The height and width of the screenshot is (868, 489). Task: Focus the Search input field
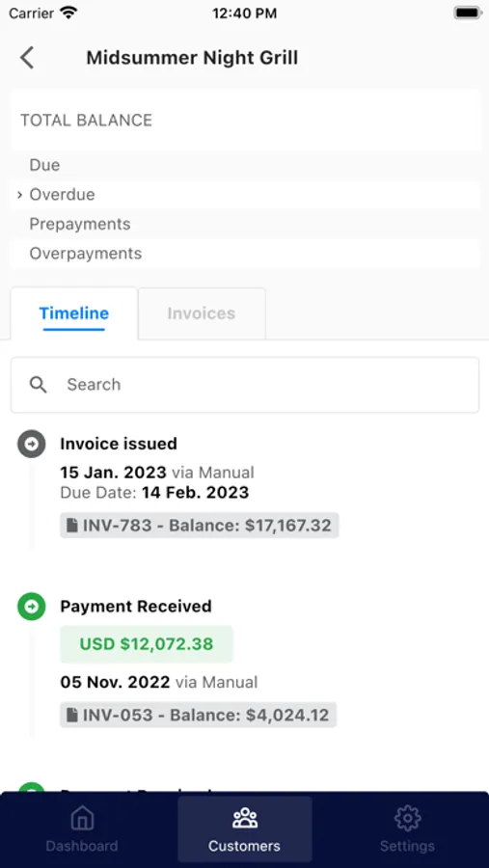pos(245,385)
